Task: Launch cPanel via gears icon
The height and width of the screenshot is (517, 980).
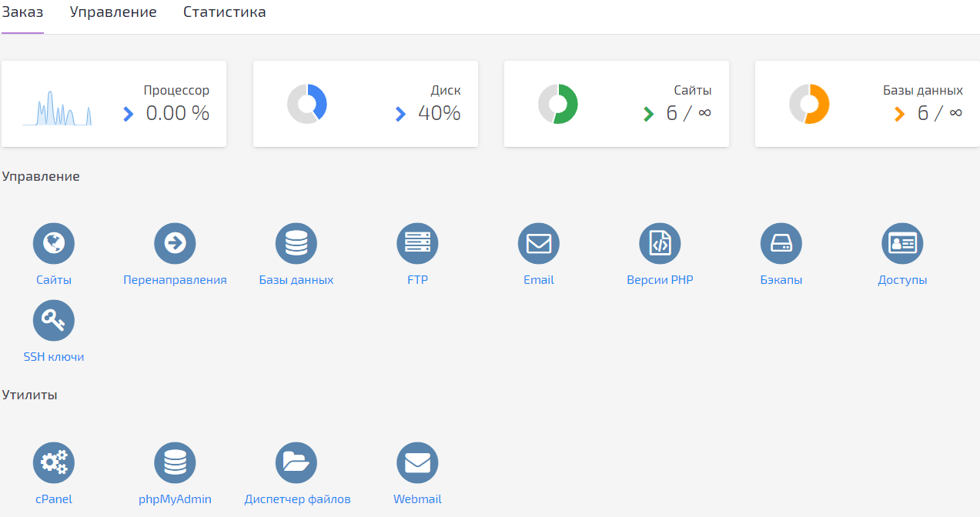Action: [54, 463]
